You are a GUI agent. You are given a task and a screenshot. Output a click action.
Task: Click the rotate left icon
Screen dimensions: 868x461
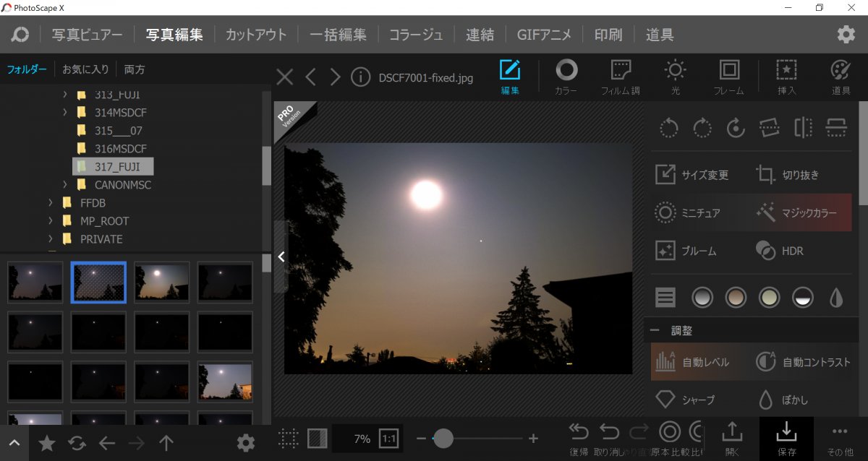coord(669,129)
